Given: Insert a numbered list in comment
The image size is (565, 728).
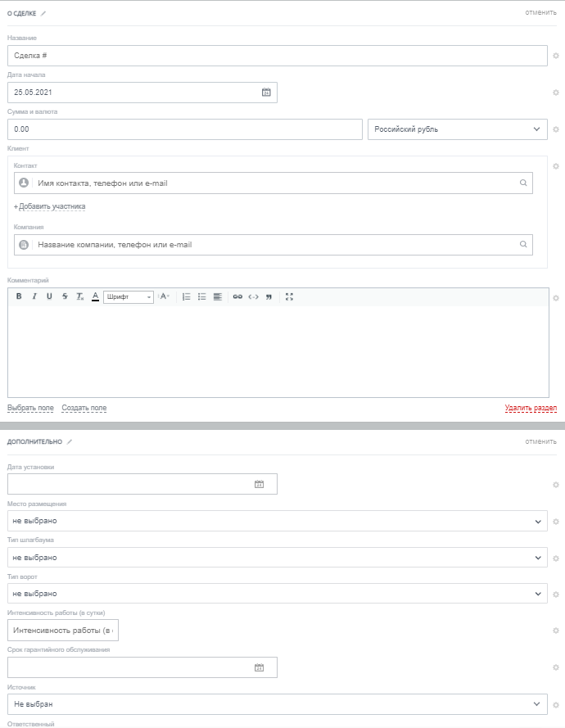Looking at the screenshot, I should [186, 296].
